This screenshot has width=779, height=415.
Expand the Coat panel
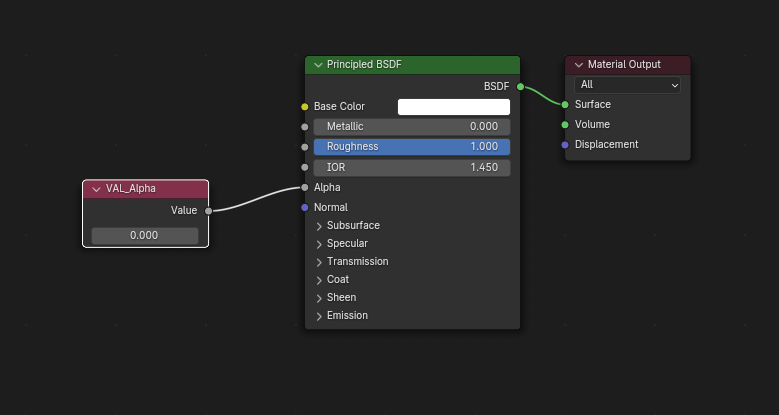[319, 280]
